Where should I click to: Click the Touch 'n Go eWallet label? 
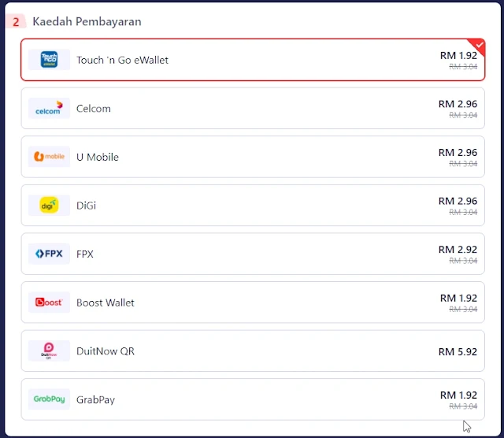tap(122, 60)
